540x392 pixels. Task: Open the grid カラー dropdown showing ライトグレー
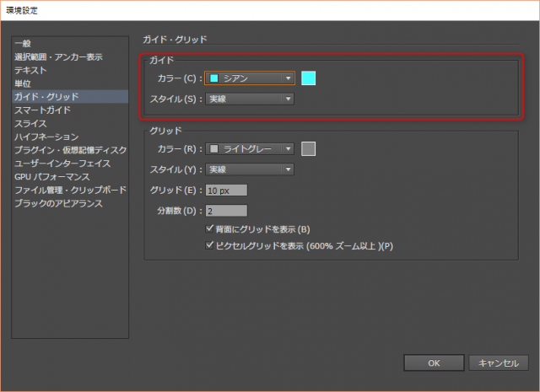coord(250,149)
